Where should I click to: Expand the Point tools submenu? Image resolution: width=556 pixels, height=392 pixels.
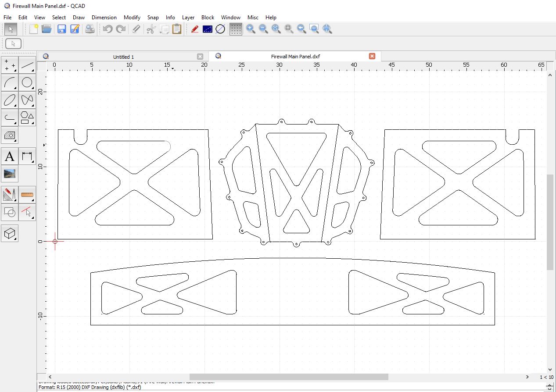coord(10,65)
